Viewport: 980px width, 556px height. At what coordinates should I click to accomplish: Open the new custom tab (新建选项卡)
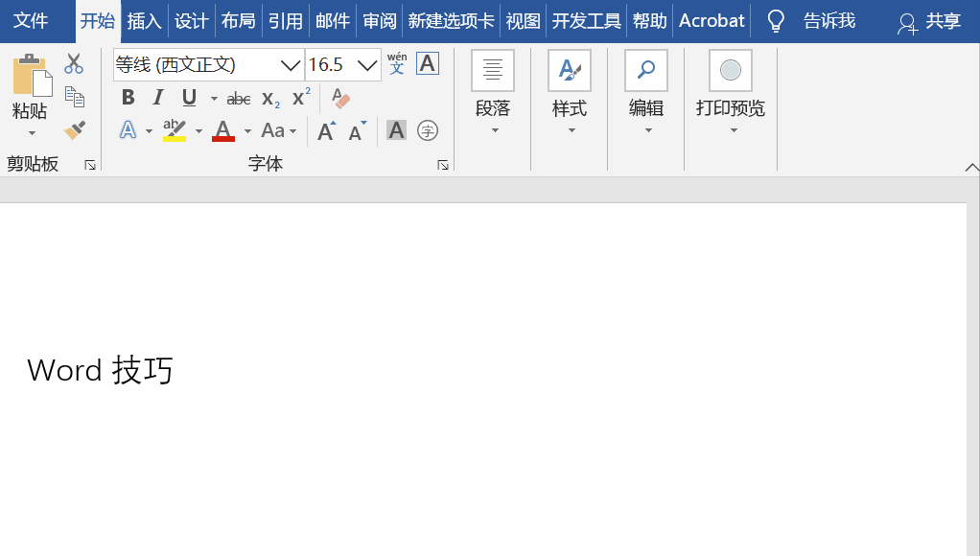pos(452,21)
